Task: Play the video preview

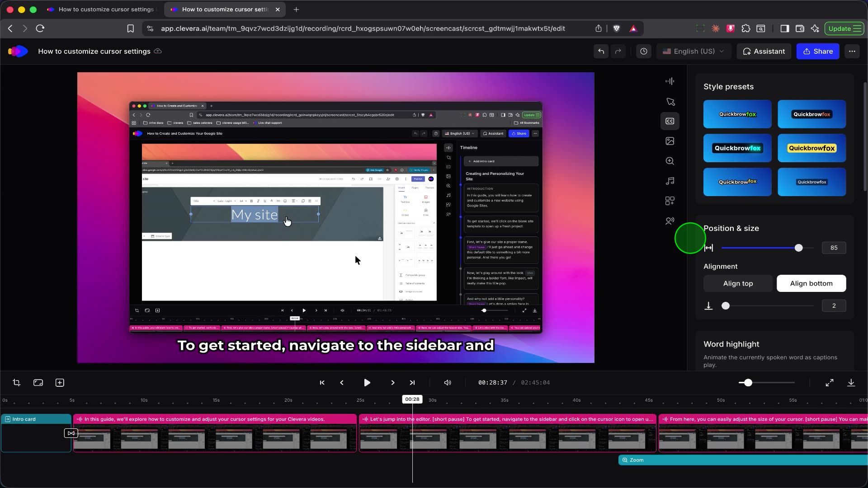Action: tap(367, 383)
